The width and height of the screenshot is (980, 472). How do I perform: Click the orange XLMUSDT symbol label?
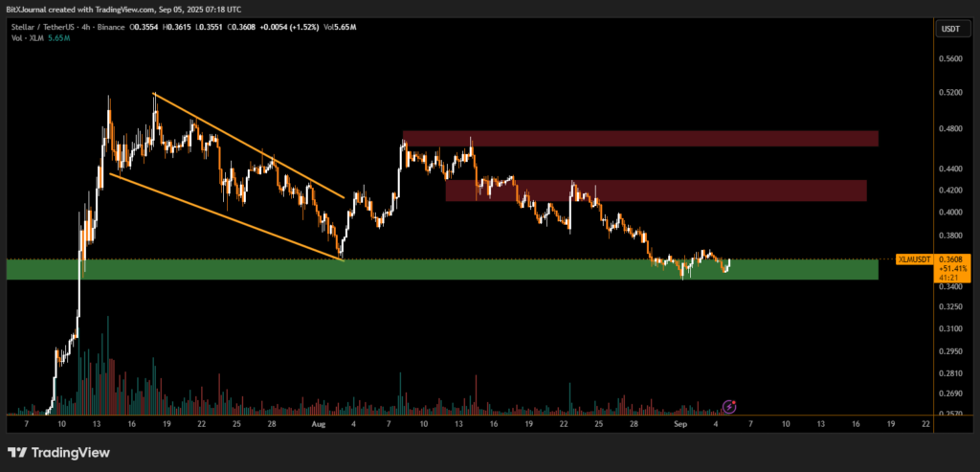(913, 259)
